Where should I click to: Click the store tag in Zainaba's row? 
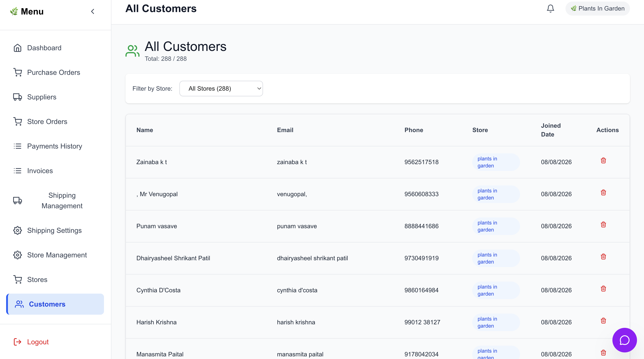coord(496,162)
